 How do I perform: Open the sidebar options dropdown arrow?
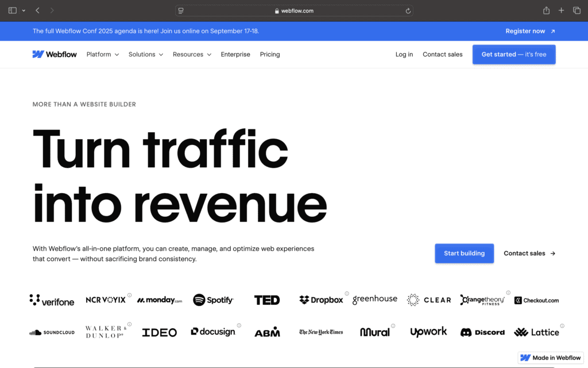click(24, 11)
